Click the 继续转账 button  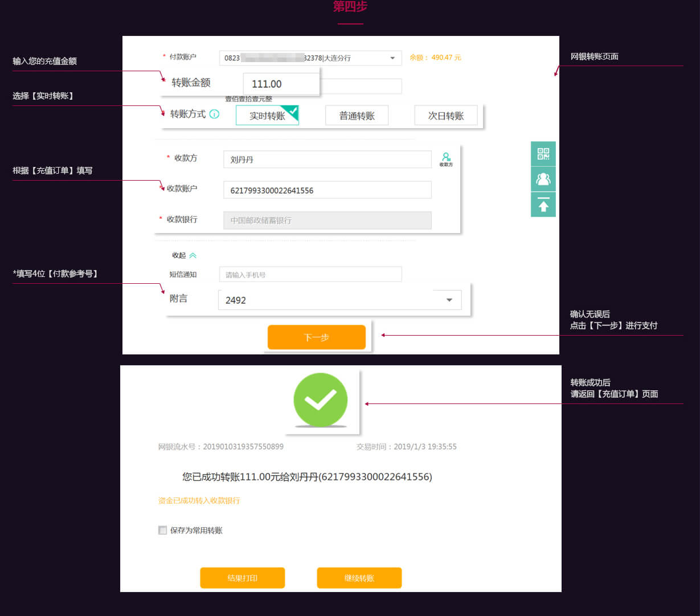(x=359, y=578)
